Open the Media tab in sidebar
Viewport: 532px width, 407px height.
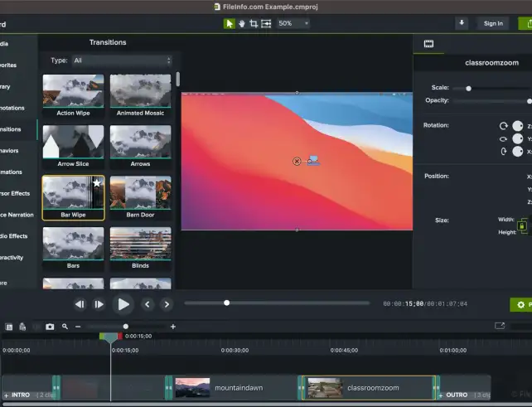pos(4,43)
